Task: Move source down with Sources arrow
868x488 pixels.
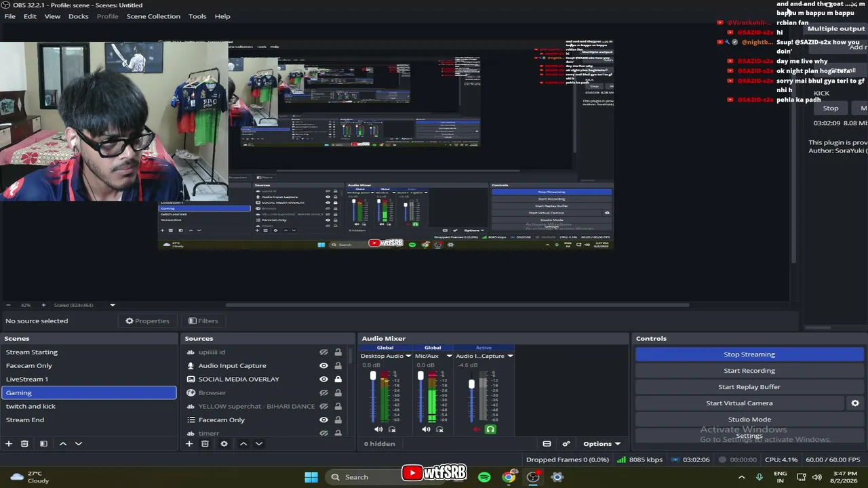Action: pos(259,444)
